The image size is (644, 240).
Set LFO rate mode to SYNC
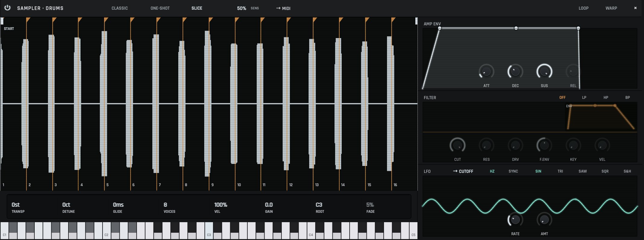513,171
